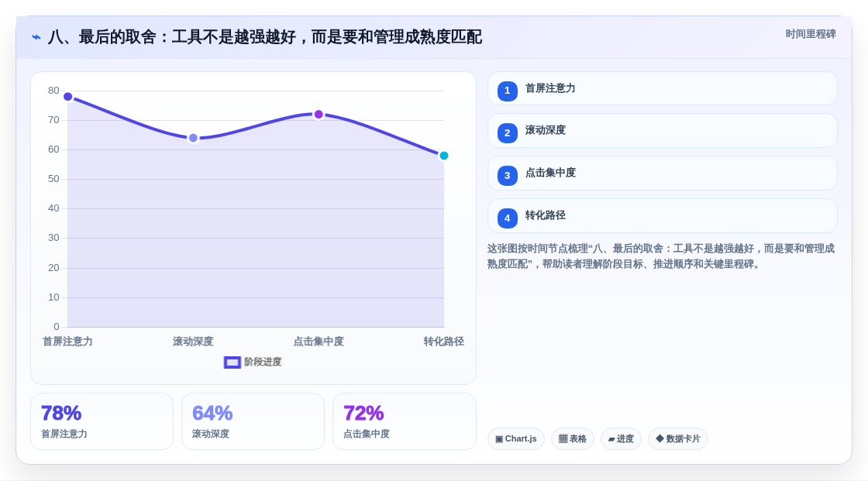Click the 表格 tag

573,439
